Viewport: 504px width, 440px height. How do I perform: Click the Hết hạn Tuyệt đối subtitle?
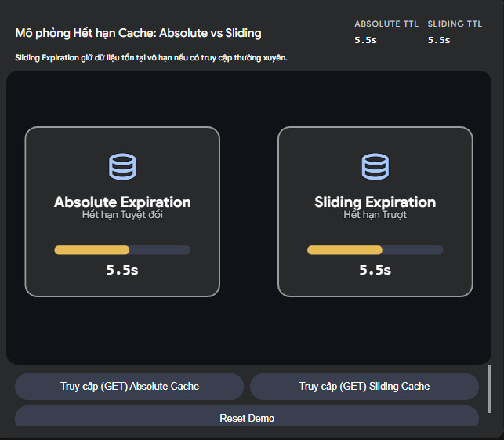pyautogui.click(x=122, y=215)
